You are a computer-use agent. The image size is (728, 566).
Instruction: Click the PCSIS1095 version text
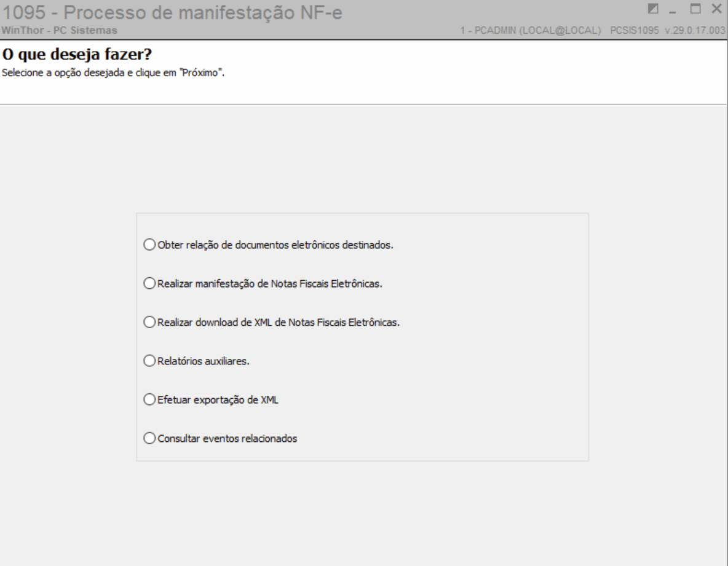tap(667, 31)
